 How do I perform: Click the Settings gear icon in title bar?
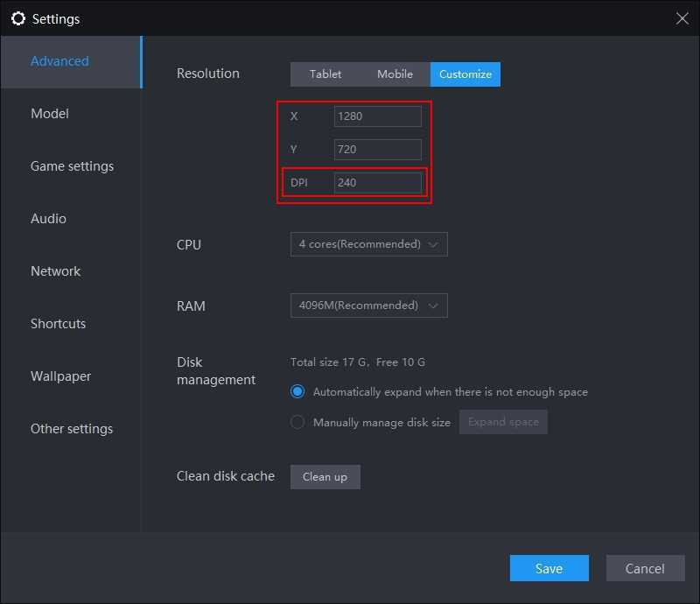pos(17,18)
